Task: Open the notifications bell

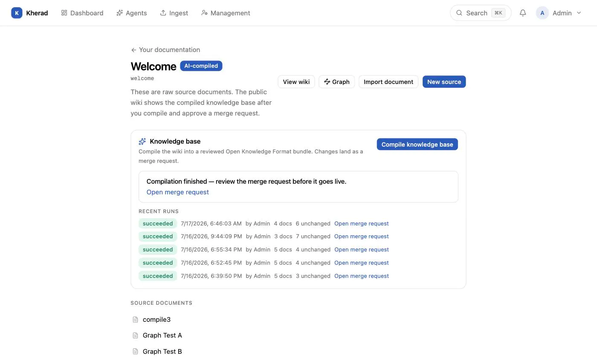Action: tap(523, 13)
